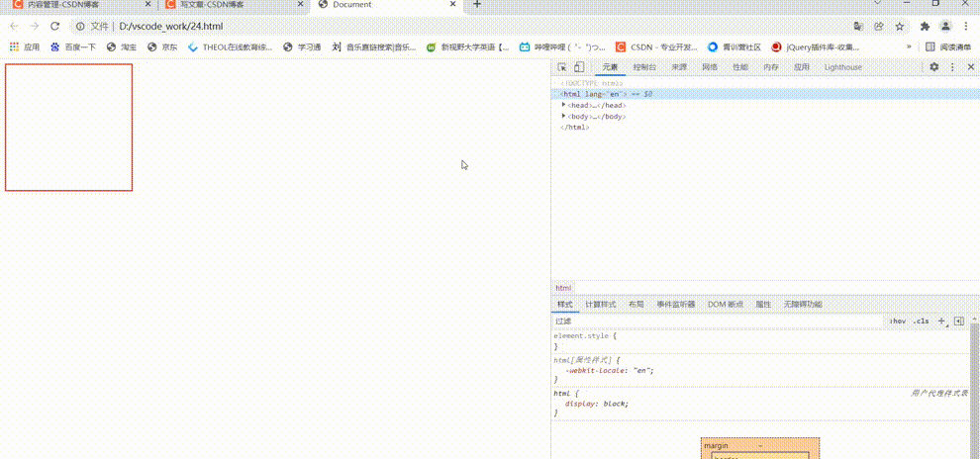
Task: Switch to the 控制台 console tab
Action: pos(643,67)
